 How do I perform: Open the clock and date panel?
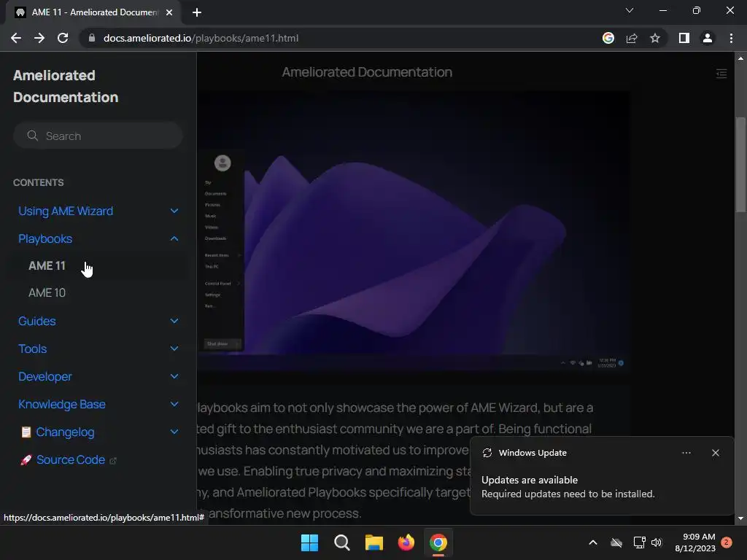(695, 542)
